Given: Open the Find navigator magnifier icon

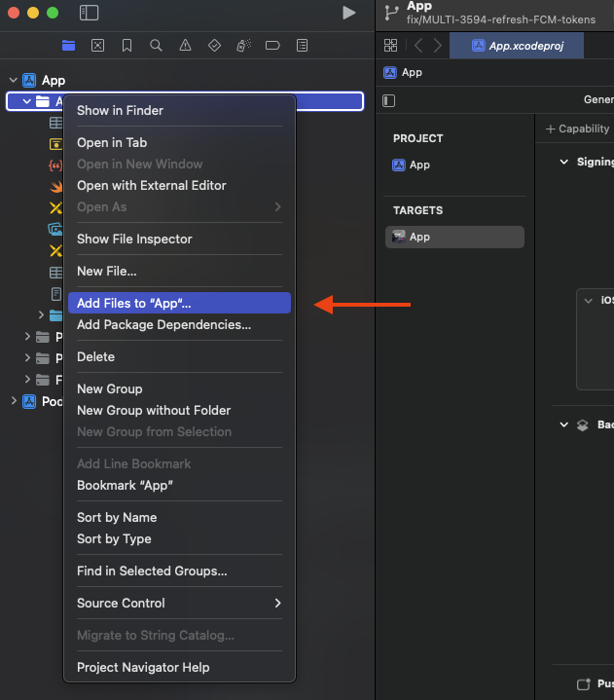Looking at the screenshot, I should click(x=156, y=46).
